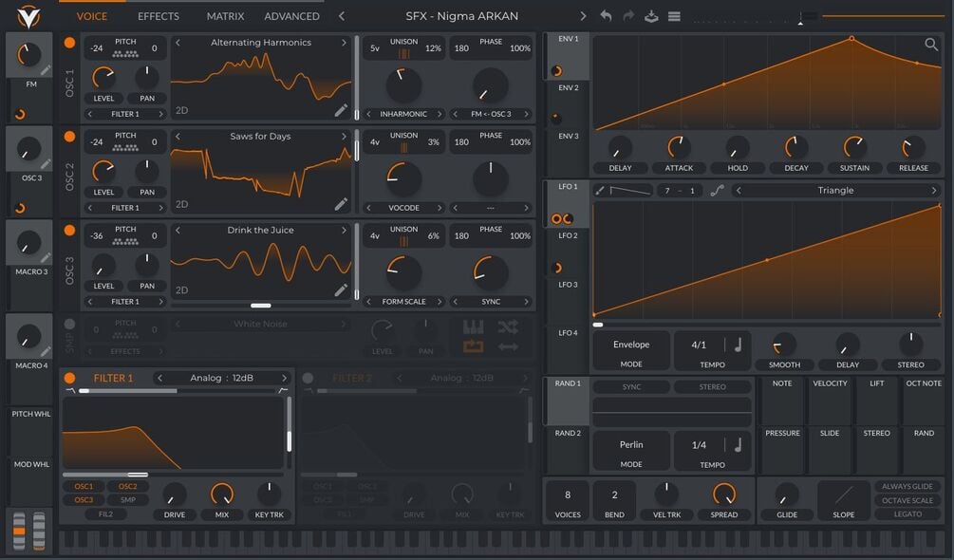
Task: Click the OCTAVE SCALE button
Action: point(907,500)
